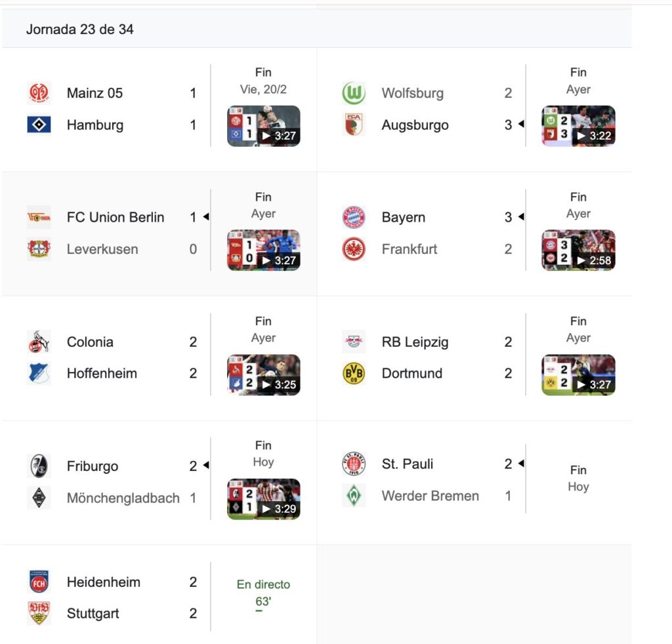This screenshot has height=644, width=672.
Task: Click the Bayern club crest
Action: tap(354, 217)
